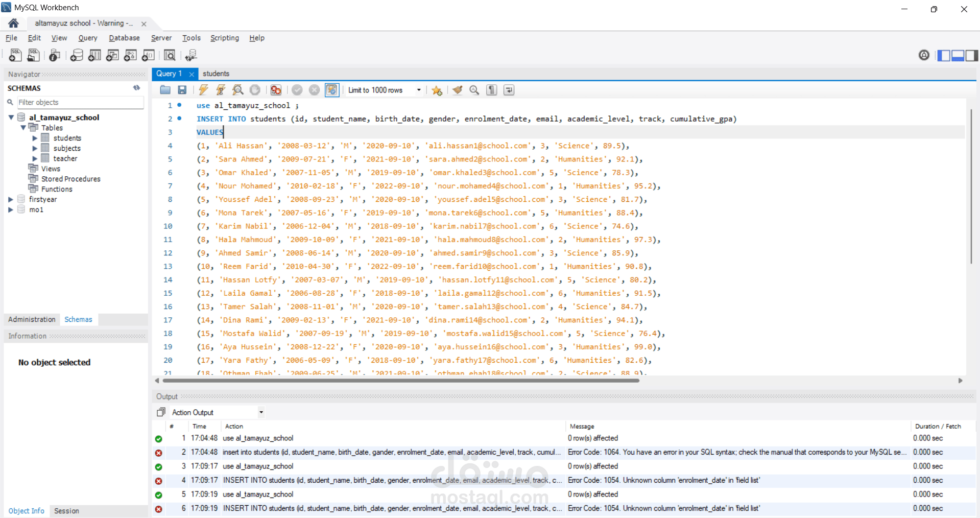
Task: Execute the whole script lightning icon
Action: [203, 90]
